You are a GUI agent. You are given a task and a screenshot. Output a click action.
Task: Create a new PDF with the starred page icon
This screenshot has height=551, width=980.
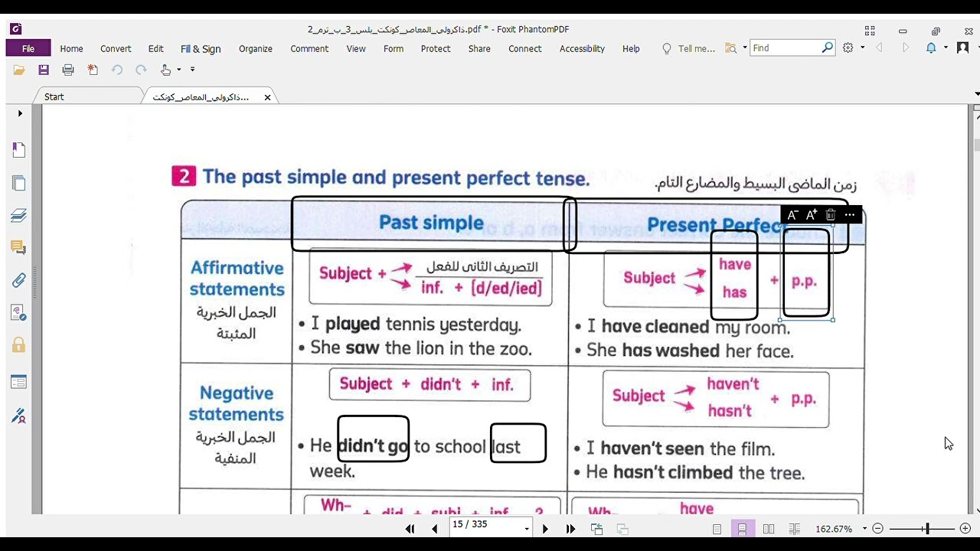(93, 70)
